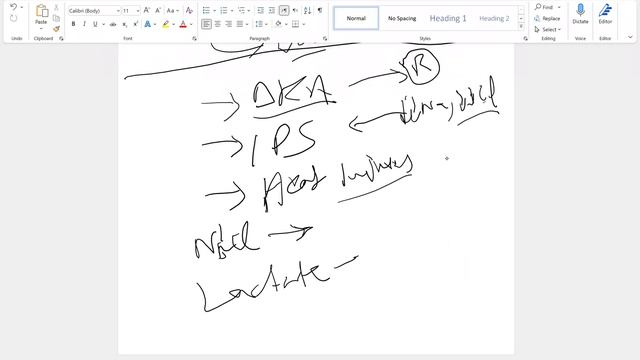Decrease font size with shrink icon
This screenshot has width=640, height=360.
click(x=158, y=11)
